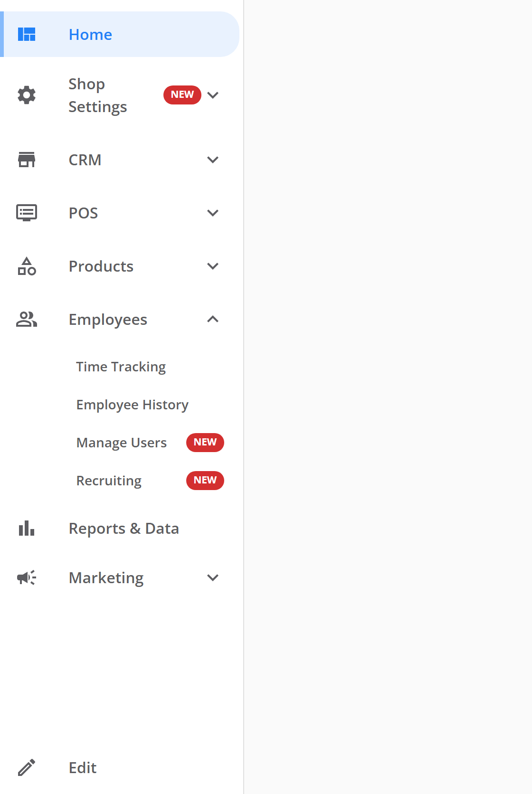The image size is (532, 794).
Task: Open Manage Users submenu item
Action: tap(122, 443)
